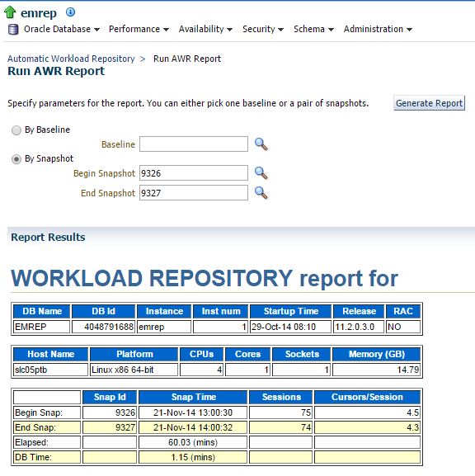The height and width of the screenshot is (476, 475).
Task: Click the RAC value NO cell
Action: click(403, 327)
